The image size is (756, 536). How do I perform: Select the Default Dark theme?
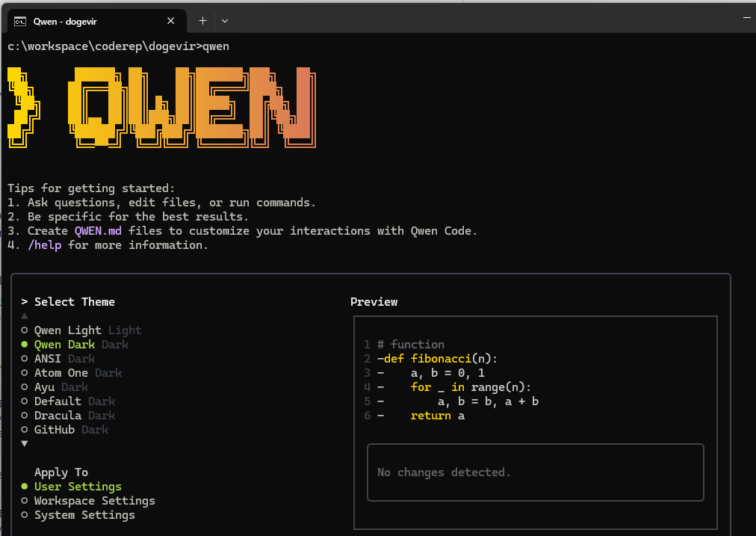(58, 401)
